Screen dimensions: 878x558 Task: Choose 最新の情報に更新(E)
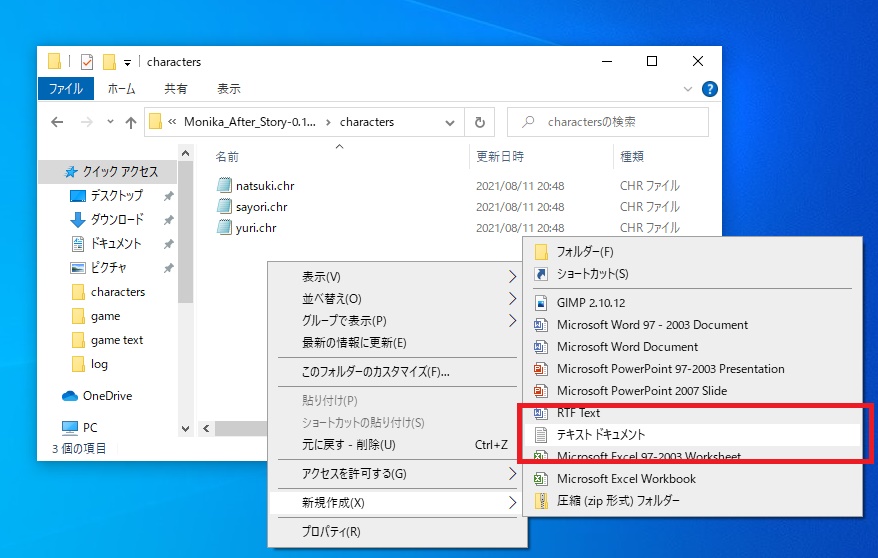click(x=398, y=343)
